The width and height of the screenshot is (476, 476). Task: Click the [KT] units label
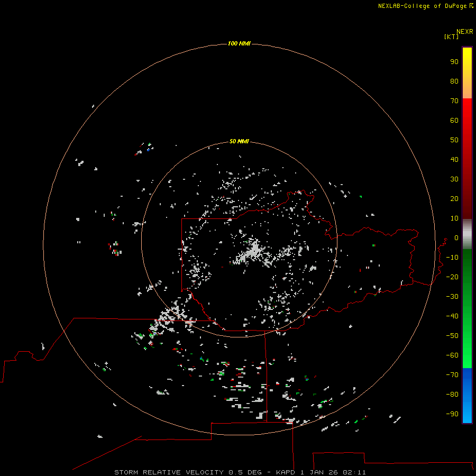click(x=452, y=36)
